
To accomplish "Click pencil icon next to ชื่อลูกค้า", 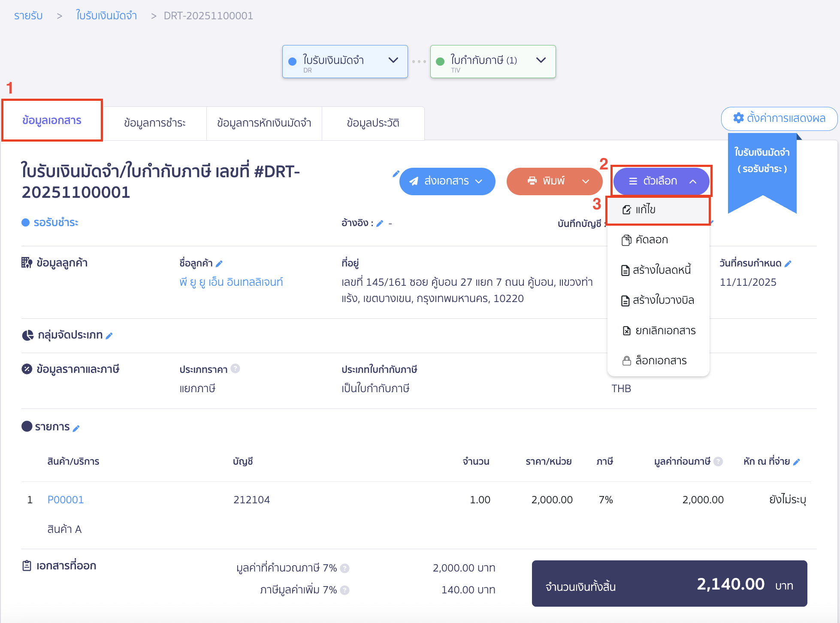I will pos(219,263).
